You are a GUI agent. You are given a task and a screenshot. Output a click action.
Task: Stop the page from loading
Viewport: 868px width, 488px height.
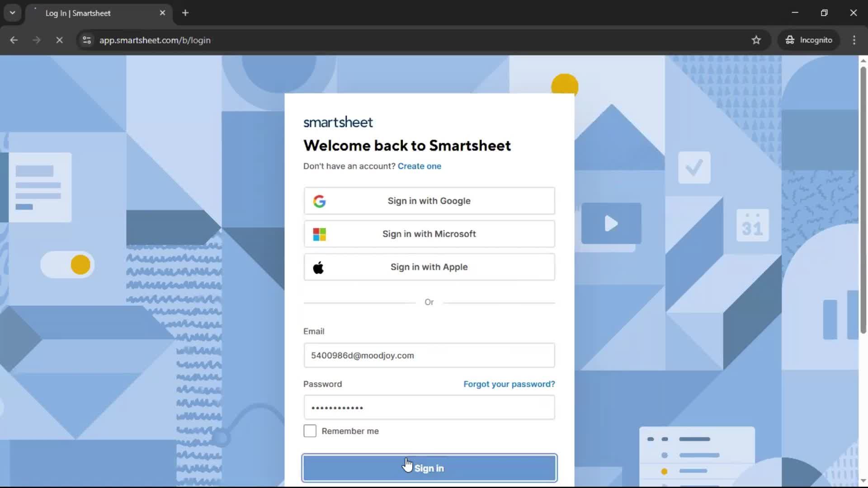pyautogui.click(x=59, y=40)
